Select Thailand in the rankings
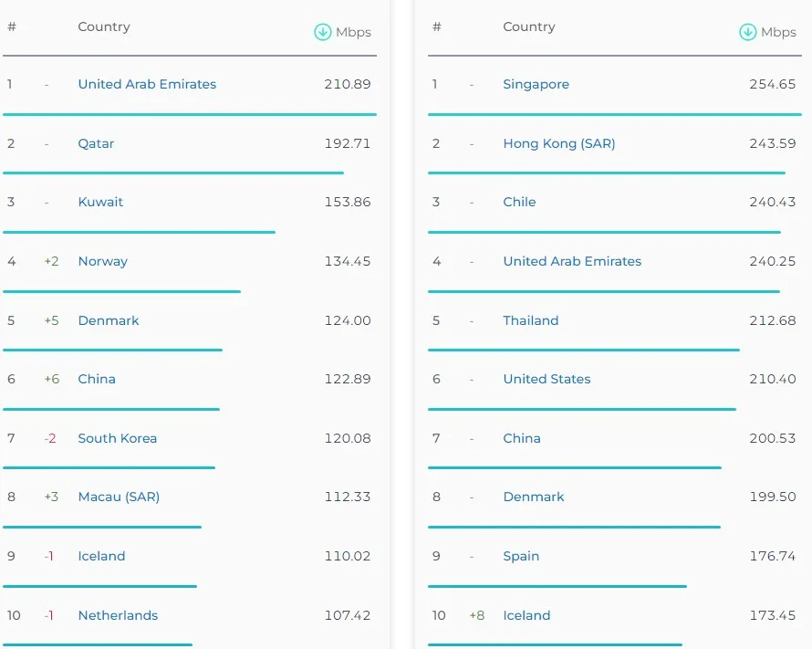This screenshot has height=649, width=812. [530, 320]
